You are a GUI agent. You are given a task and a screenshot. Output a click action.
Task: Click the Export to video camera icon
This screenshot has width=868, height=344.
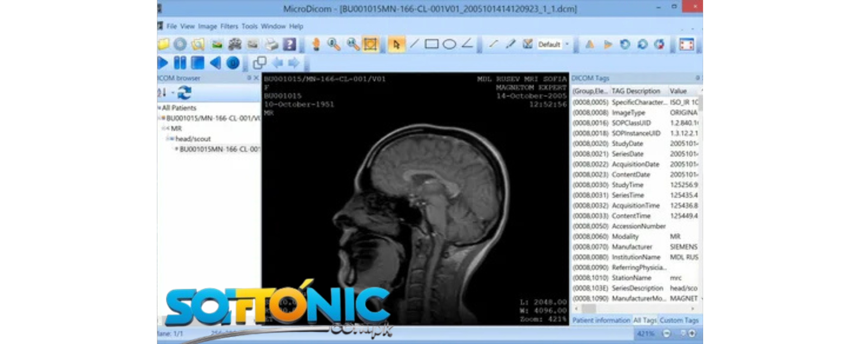tap(235, 45)
